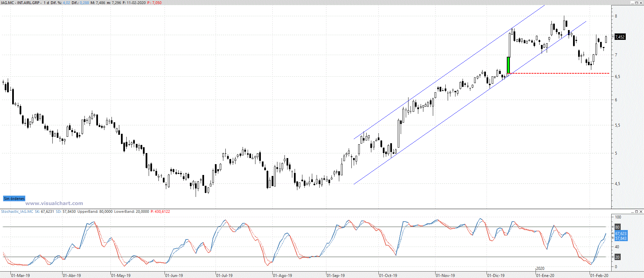The width and height of the screenshot is (644, 278).
Task: Click the 01-Dic-19 date on time axis
Action: [496, 276]
